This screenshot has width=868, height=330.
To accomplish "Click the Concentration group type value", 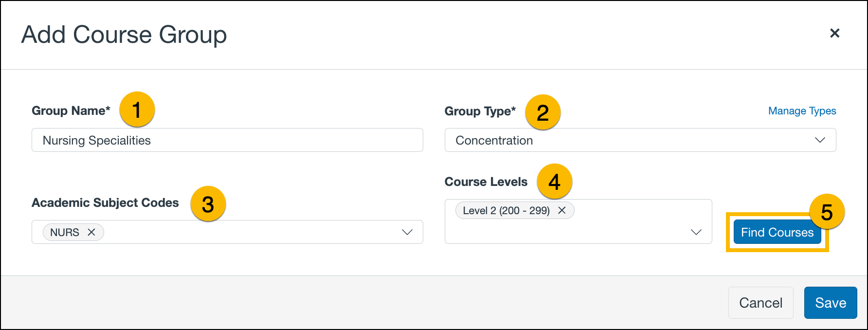I will [494, 140].
